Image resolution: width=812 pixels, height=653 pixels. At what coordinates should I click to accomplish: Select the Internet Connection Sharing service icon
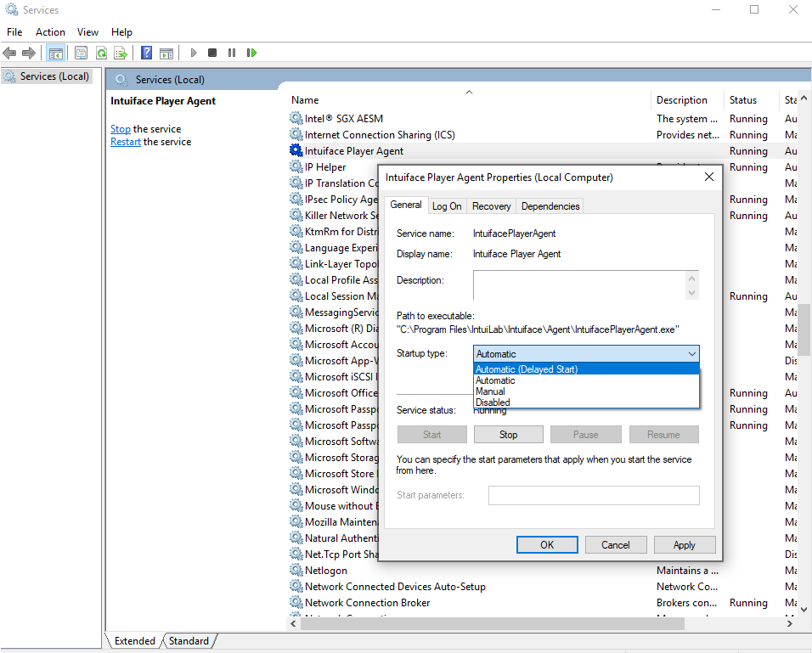[296, 134]
